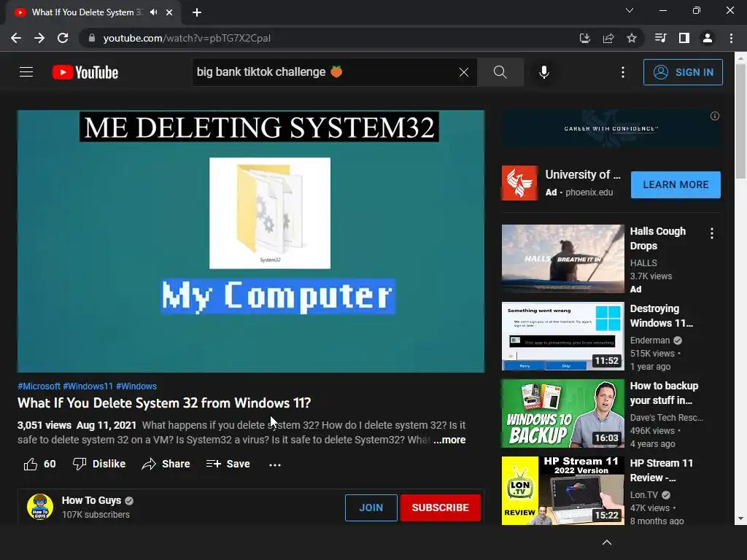Screen dimensions: 747x560
Task: Open ad info icon on banner
Action: 715,116
